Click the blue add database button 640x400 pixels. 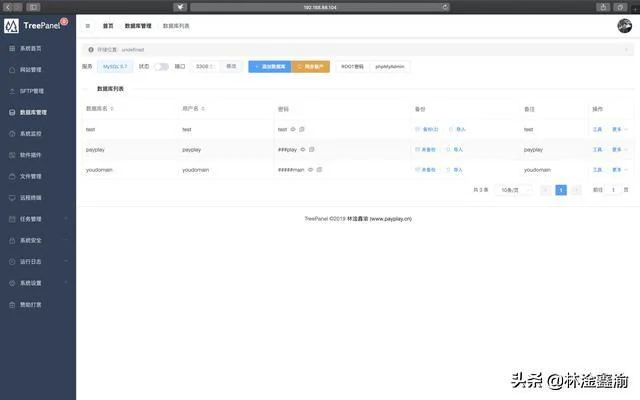[x=270, y=67]
